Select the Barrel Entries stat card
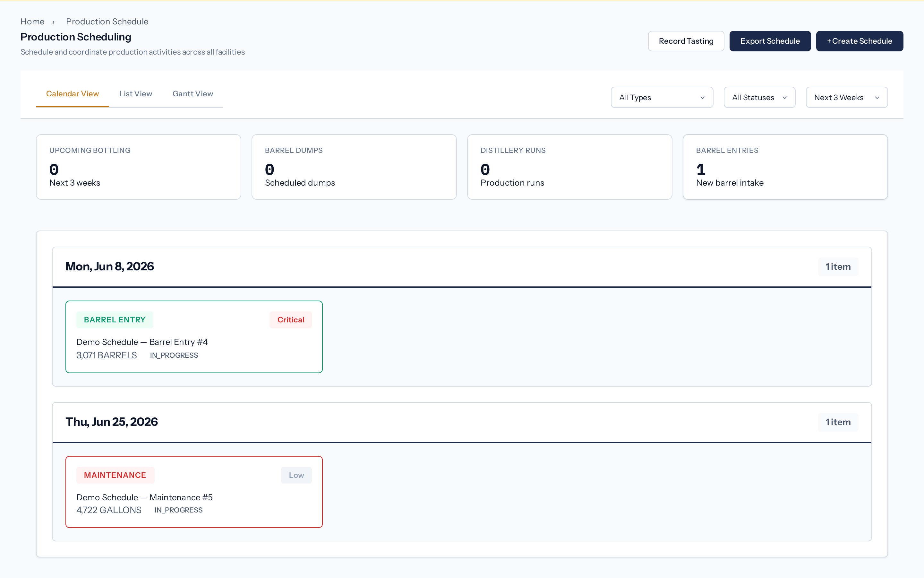This screenshot has width=924, height=578. tap(785, 167)
